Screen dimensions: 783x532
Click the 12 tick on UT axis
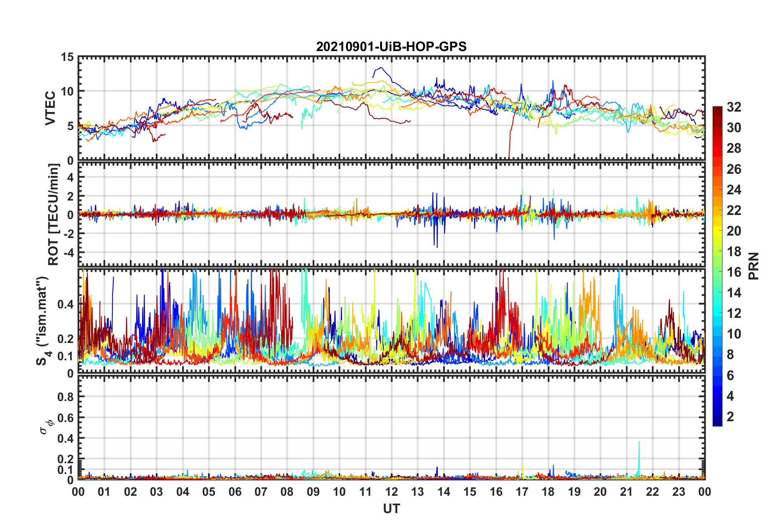click(x=391, y=492)
